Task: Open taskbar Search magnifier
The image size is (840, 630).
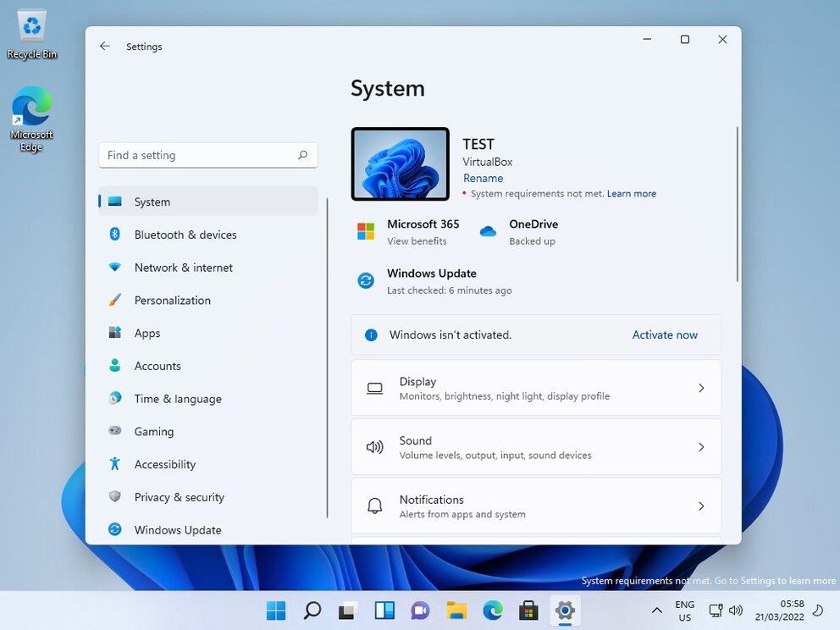Action: coord(312,611)
